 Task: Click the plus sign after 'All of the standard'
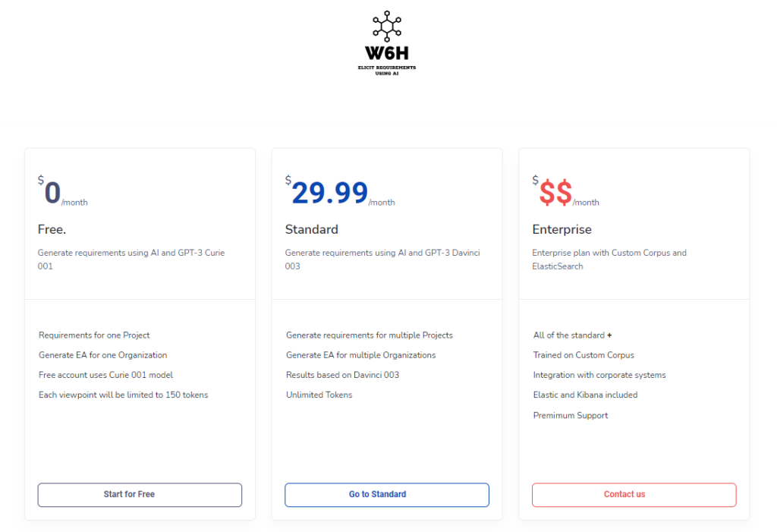point(609,335)
